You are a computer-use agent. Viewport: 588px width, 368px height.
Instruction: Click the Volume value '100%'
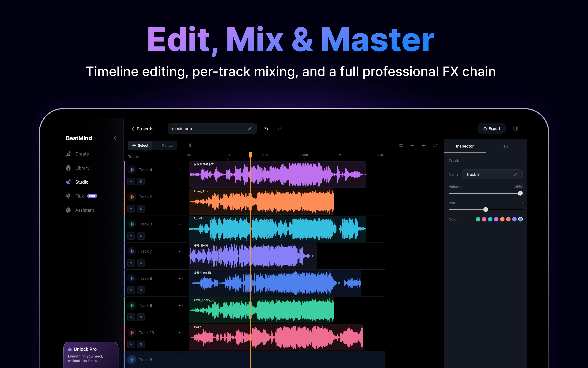click(518, 187)
